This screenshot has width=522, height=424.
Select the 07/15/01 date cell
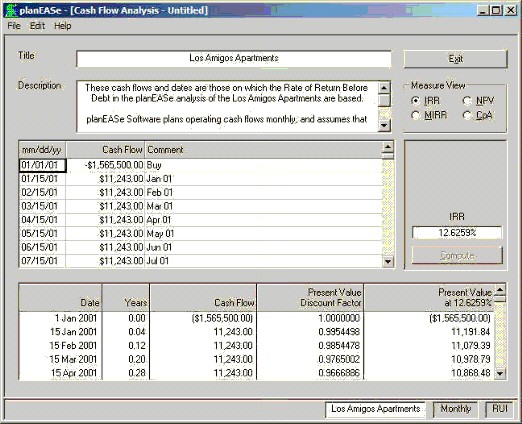click(x=43, y=261)
